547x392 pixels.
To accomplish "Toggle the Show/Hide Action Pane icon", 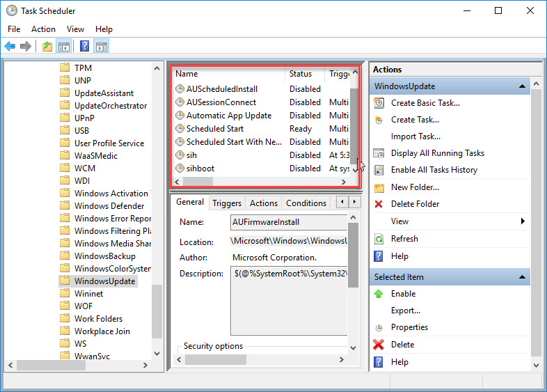I will click(x=102, y=46).
